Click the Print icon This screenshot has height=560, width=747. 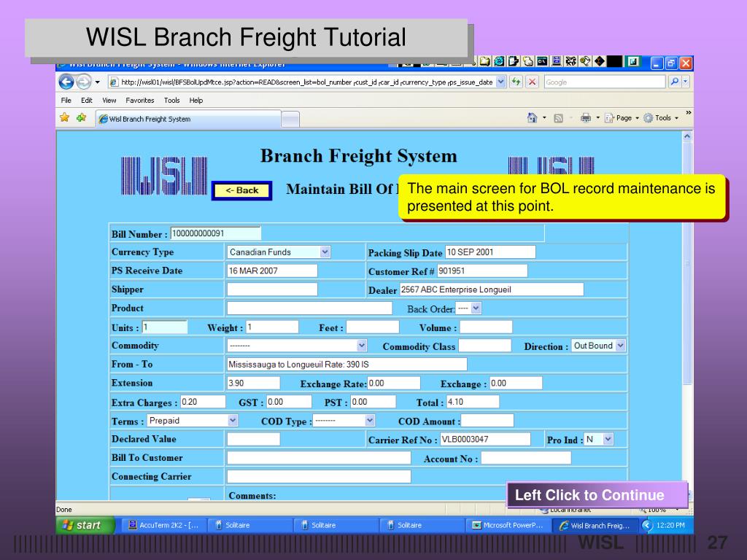tap(586, 117)
